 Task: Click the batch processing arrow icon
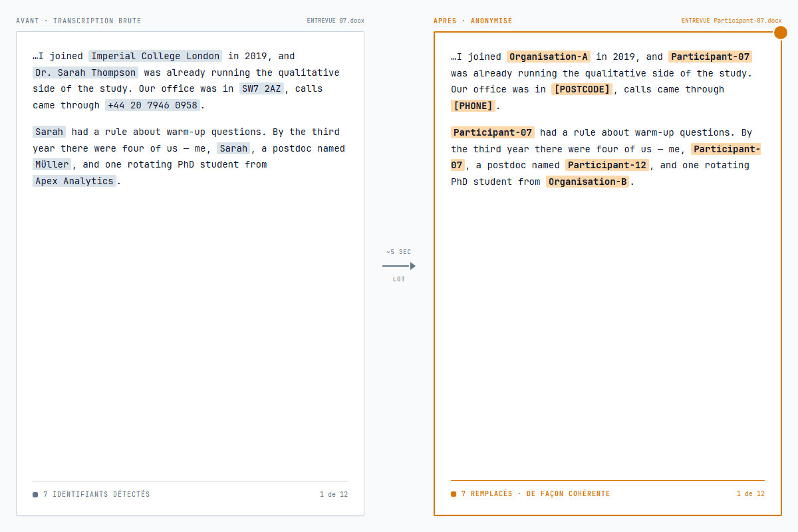point(398,265)
